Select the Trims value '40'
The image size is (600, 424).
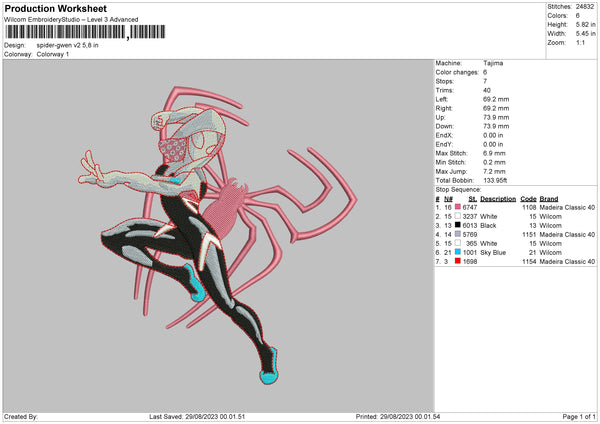tap(487, 90)
